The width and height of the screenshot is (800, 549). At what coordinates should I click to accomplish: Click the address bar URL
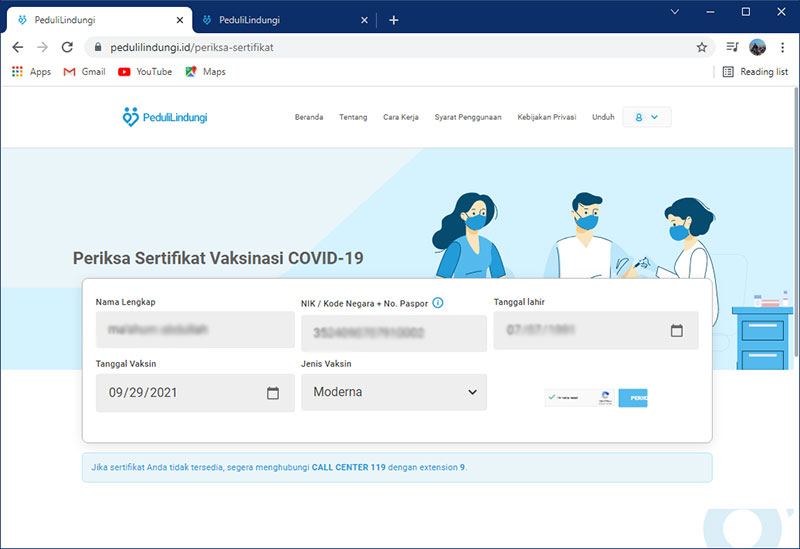point(192,47)
